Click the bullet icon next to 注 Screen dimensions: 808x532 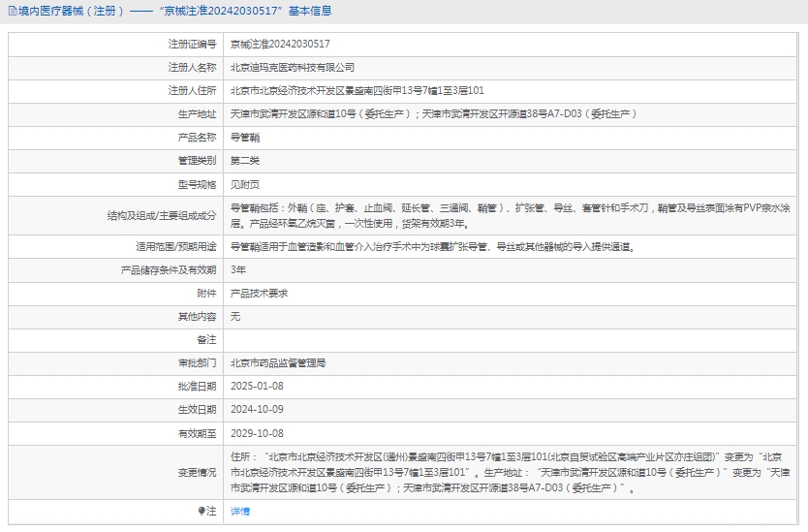(202, 511)
